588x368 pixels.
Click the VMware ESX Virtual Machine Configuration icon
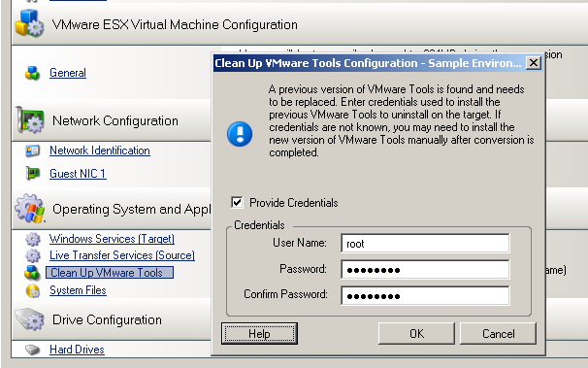(x=29, y=23)
